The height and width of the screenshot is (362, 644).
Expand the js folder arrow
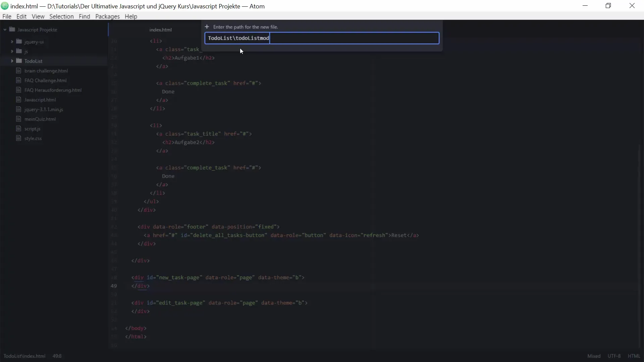12,51
